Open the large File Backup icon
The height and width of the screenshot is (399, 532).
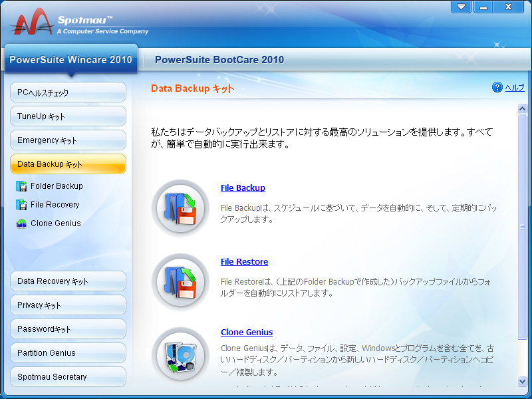tap(180, 208)
